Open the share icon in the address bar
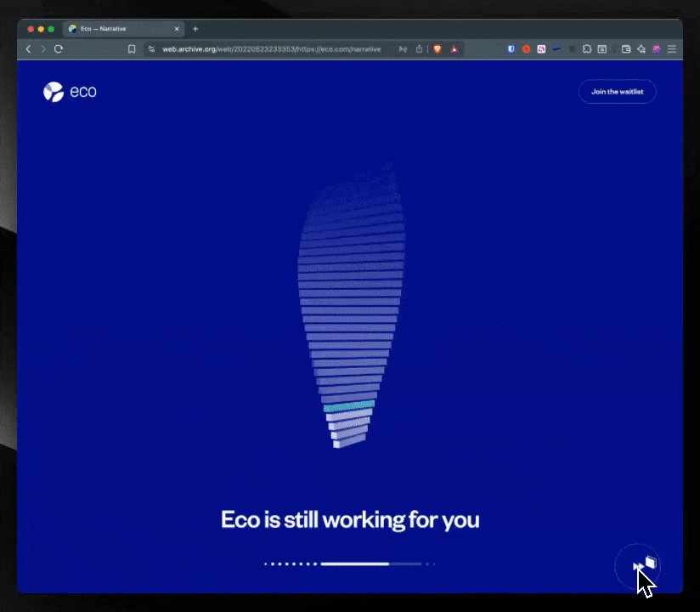 click(419, 49)
